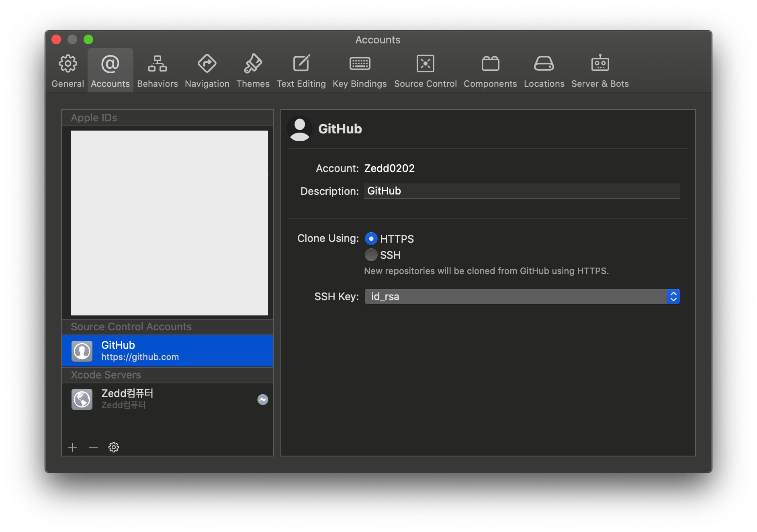Open the Components preferences icon
The width and height of the screenshot is (757, 532).
click(x=490, y=63)
